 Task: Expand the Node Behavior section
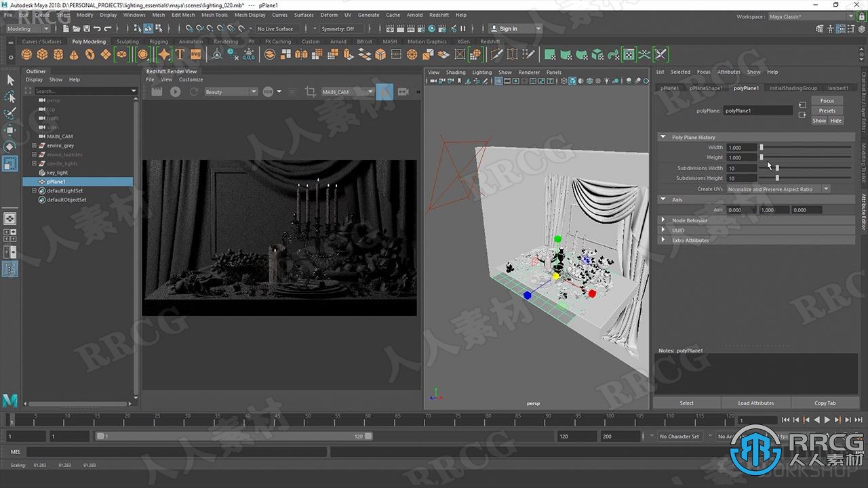(663, 220)
